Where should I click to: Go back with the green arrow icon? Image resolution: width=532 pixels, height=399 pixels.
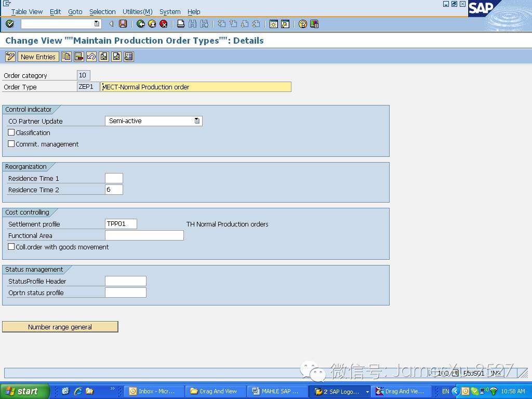point(140,24)
